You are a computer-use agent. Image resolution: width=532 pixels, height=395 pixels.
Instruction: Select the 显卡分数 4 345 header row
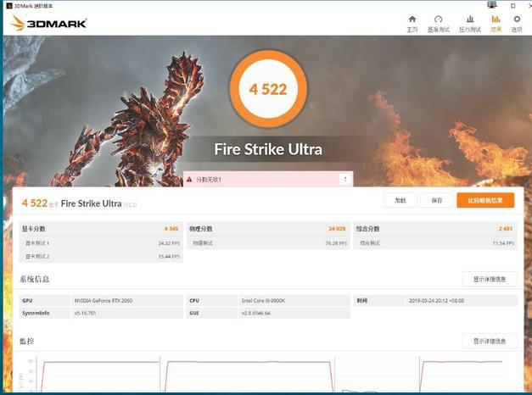coord(101,229)
